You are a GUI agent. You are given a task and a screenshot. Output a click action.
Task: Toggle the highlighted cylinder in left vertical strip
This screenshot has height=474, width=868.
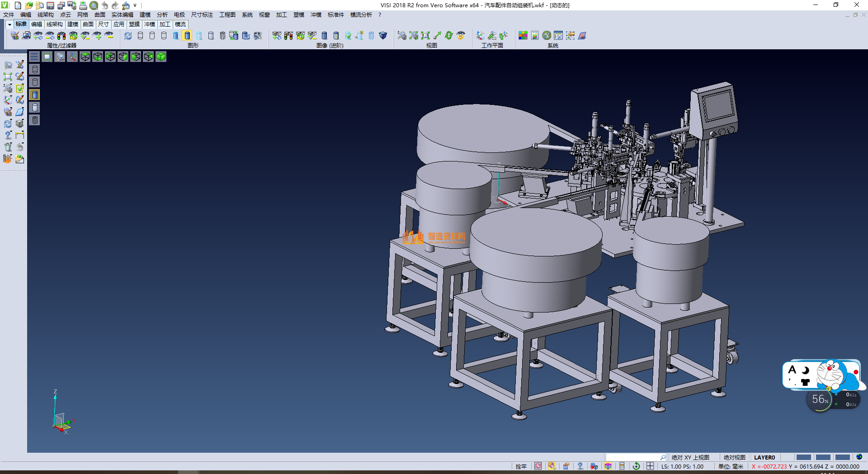pos(35,95)
